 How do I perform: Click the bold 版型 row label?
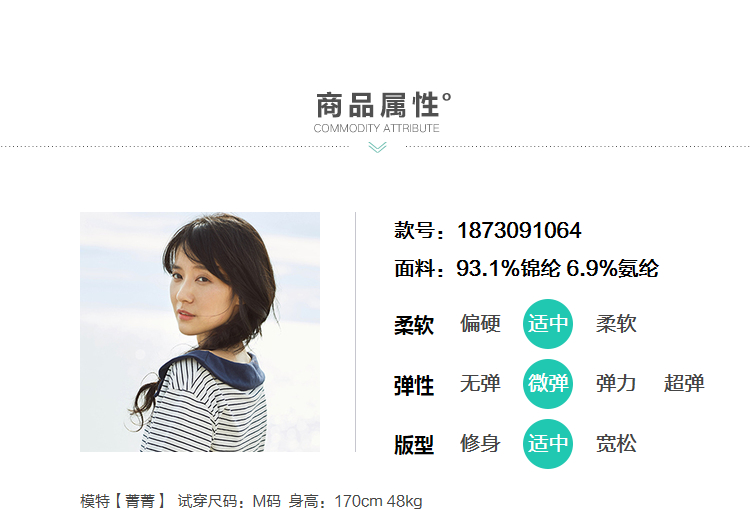[x=414, y=445]
